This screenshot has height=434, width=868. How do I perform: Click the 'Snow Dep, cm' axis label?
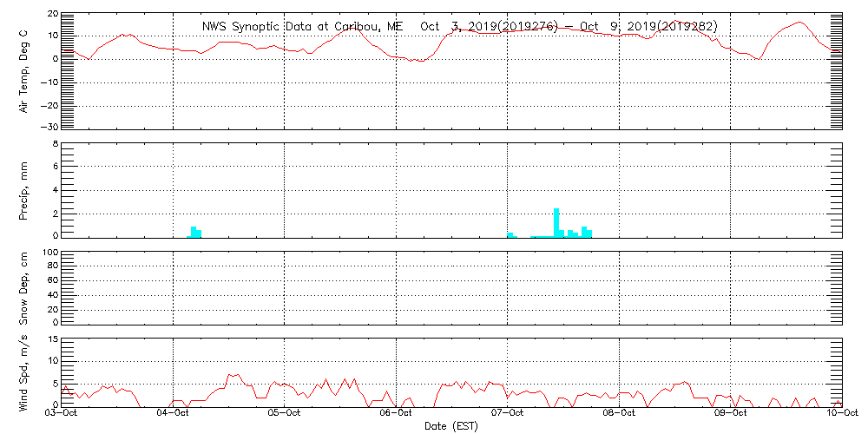pos(23,286)
